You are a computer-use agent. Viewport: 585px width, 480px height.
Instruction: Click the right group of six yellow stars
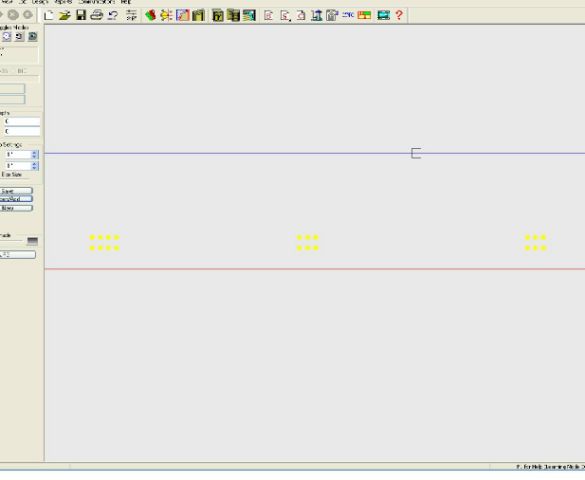pyautogui.click(x=535, y=243)
